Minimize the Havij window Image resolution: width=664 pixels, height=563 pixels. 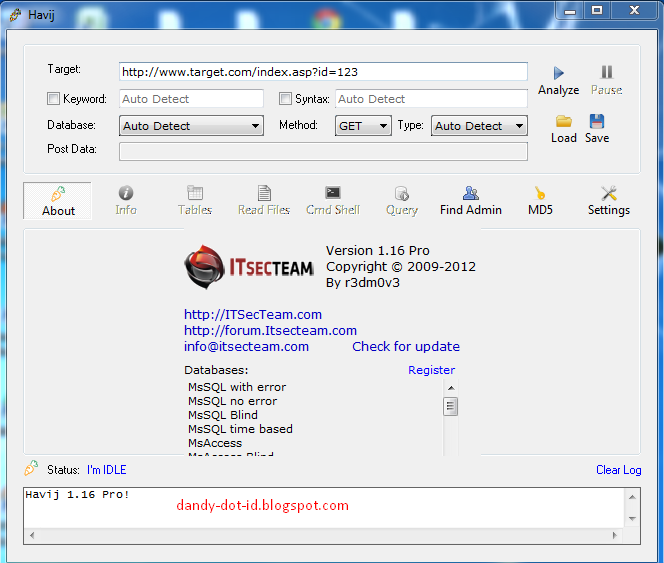tap(570, 11)
